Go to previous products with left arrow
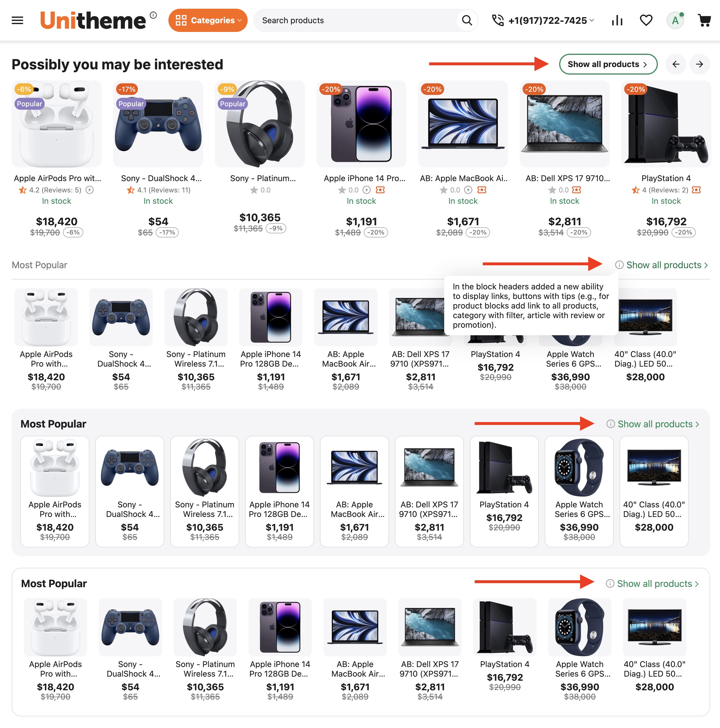 point(676,64)
